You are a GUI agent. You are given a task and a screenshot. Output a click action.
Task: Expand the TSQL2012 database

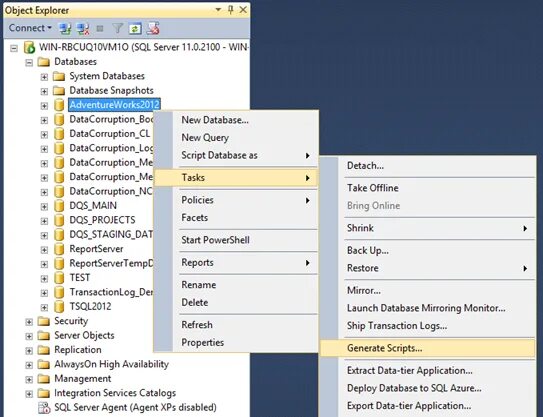tap(44, 307)
